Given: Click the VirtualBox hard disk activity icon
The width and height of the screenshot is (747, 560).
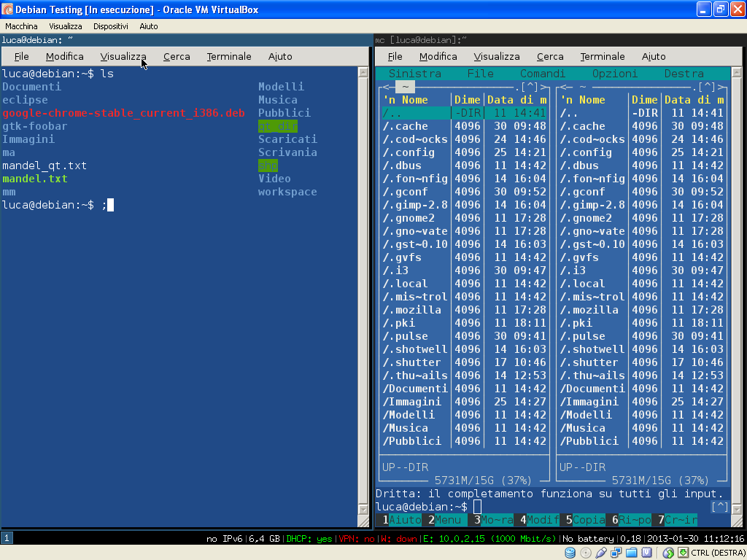Looking at the screenshot, I should tap(570, 553).
